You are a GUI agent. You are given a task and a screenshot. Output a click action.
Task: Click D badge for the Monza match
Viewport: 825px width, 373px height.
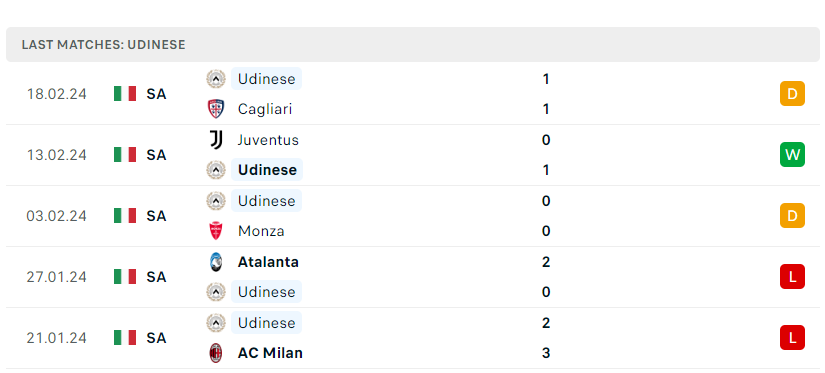(792, 216)
